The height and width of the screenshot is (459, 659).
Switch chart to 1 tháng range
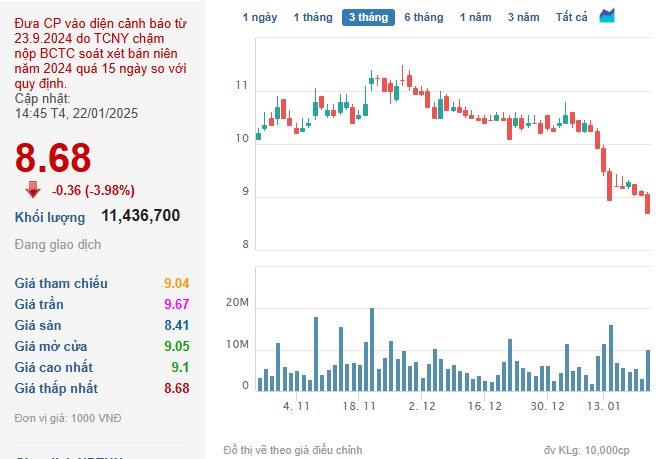[x=312, y=17]
